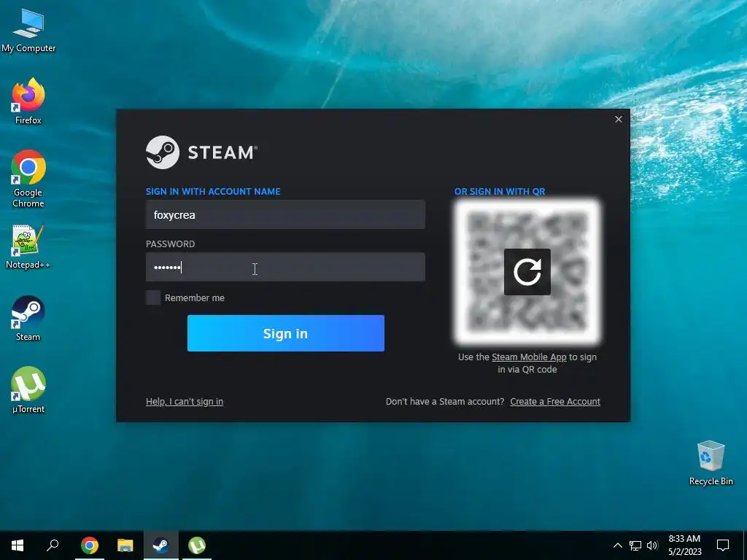Open File Explorer from the taskbar
Viewport: 747px width, 560px height.
[x=125, y=545]
